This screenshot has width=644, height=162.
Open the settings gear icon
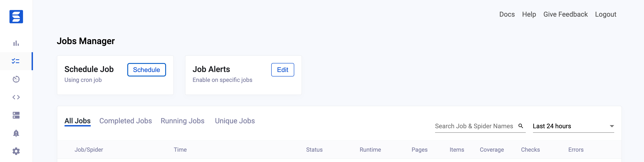(16, 151)
